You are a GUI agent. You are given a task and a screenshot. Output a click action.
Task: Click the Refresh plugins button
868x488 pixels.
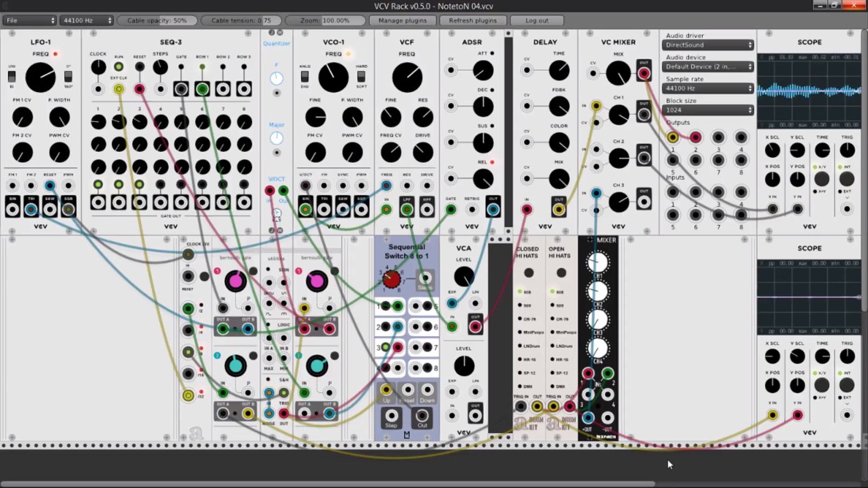click(473, 20)
